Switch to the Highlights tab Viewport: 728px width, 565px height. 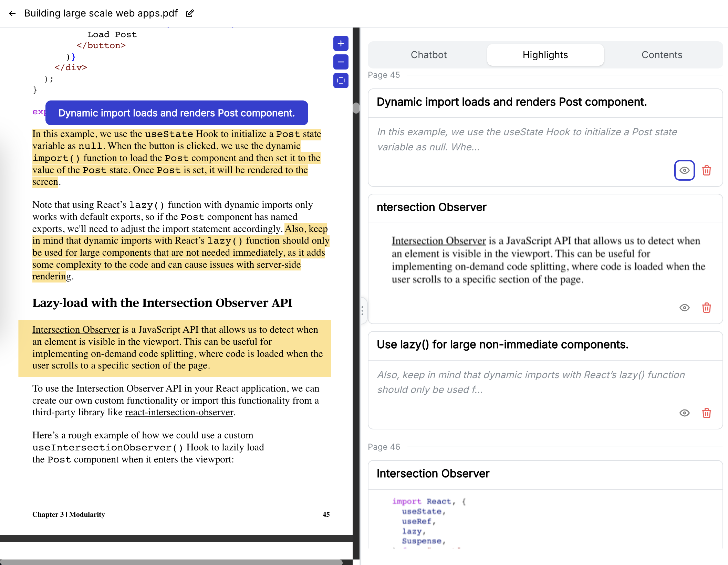click(x=545, y=55)
